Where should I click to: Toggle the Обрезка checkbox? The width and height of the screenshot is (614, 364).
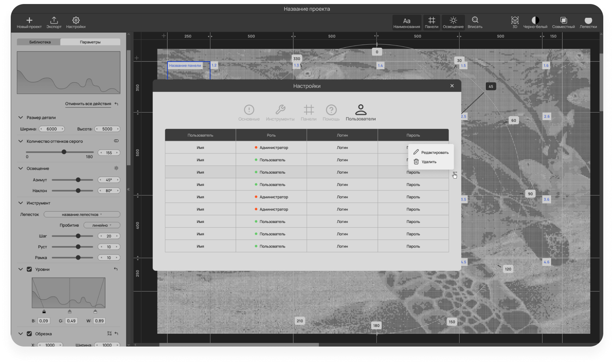(29, 334)
